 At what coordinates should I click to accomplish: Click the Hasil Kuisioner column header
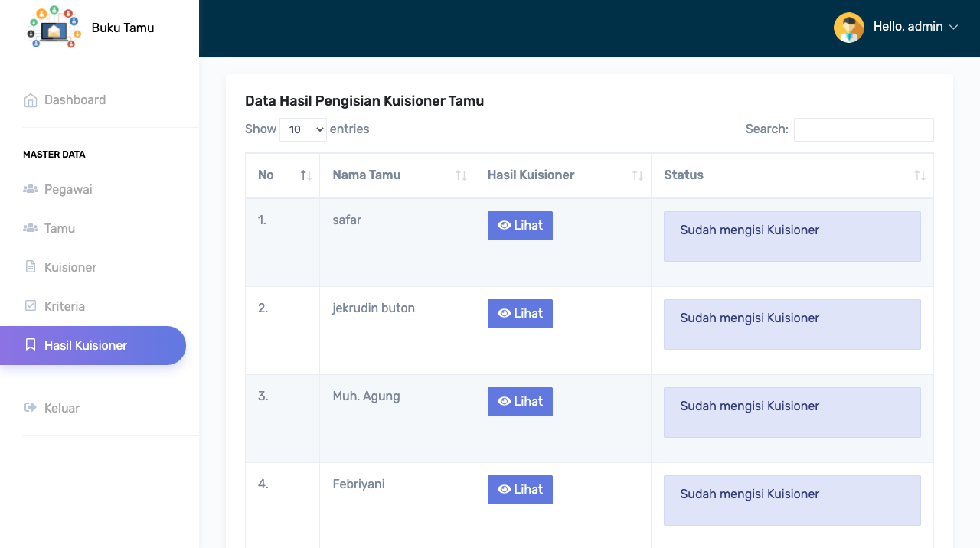563,175
